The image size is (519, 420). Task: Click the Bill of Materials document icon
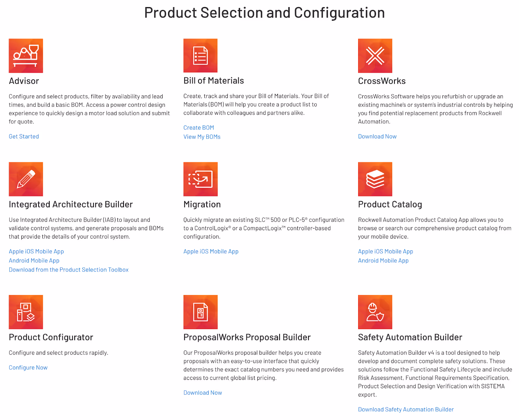(x=200, y=56)
